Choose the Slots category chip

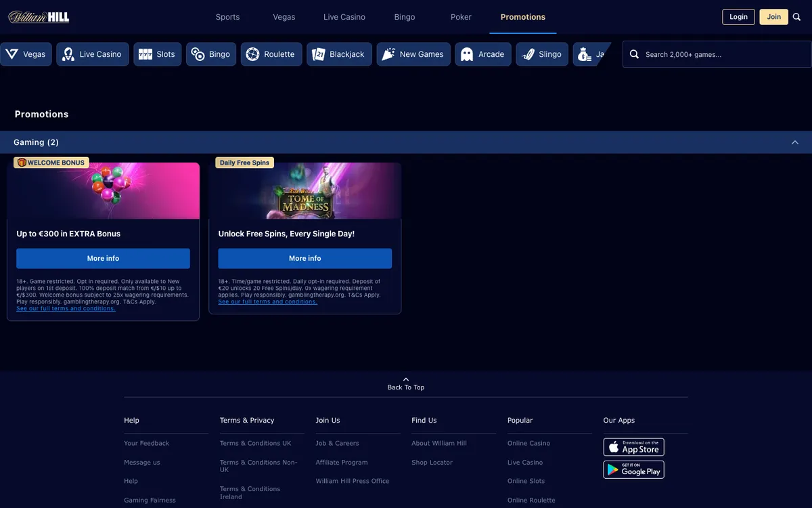pos(158,54)
